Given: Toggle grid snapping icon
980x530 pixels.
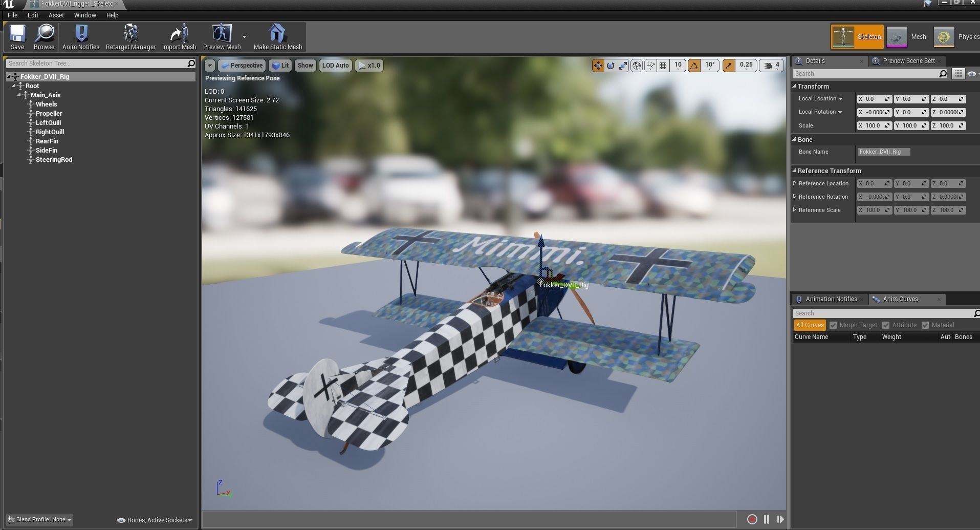Looking at the screenshot, I should coord(663,66).
